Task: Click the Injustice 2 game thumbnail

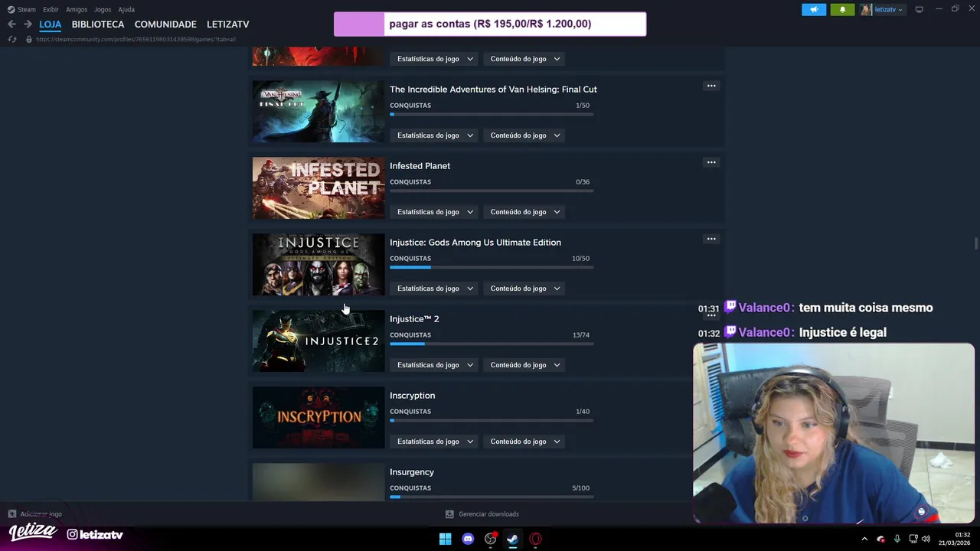Action: point(318,341)
